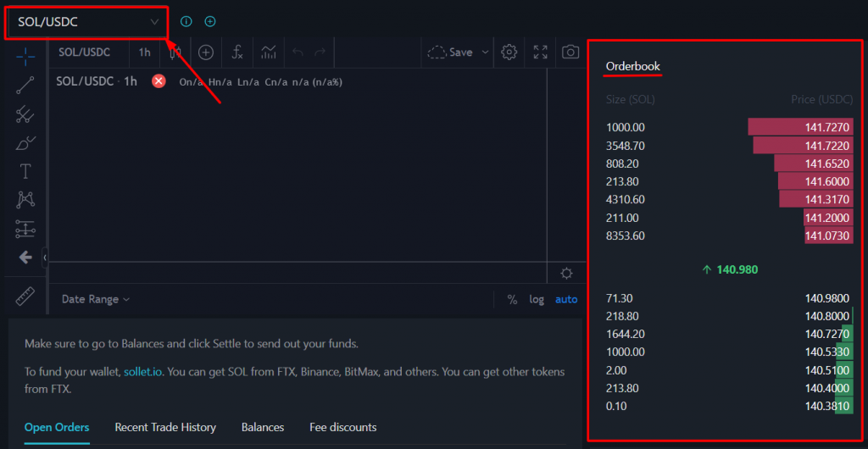Click the compare symbol plus icon

pos(206,53)
